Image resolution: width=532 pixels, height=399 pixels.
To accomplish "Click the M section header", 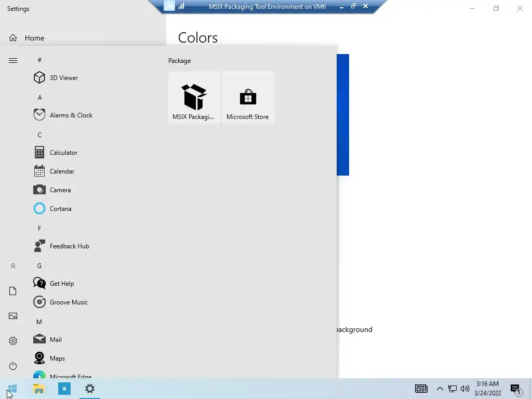I will click(39, 322).
